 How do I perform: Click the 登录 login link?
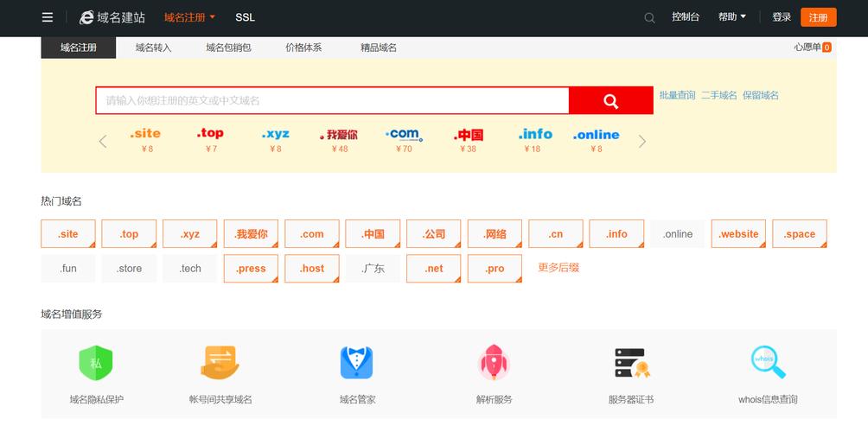point(782,17)
